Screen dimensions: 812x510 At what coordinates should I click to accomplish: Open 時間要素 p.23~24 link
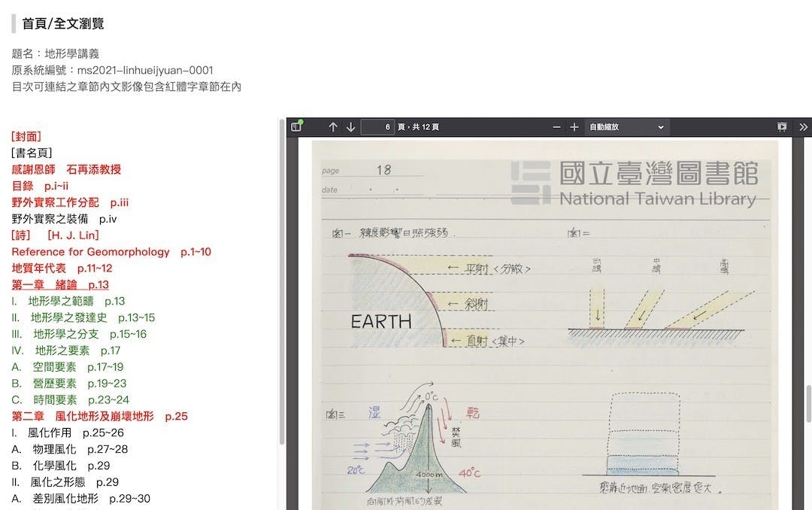70,400
